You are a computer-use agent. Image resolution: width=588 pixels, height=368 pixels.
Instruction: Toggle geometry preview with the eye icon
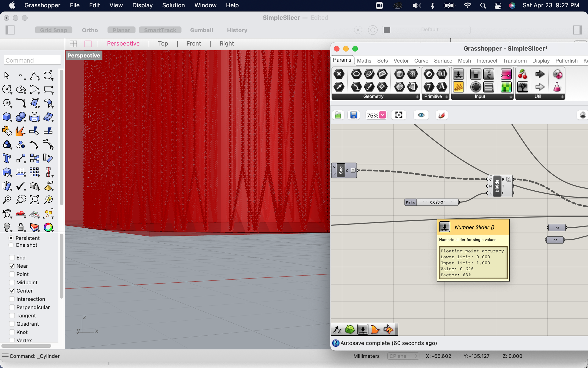[x=421, y=115]
